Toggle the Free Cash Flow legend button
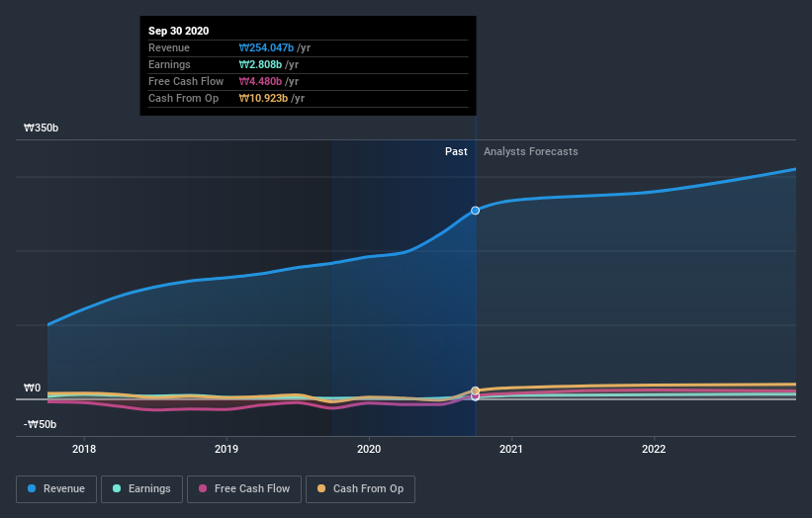This screenshot has width=812, height=518. tap(244, 489)
